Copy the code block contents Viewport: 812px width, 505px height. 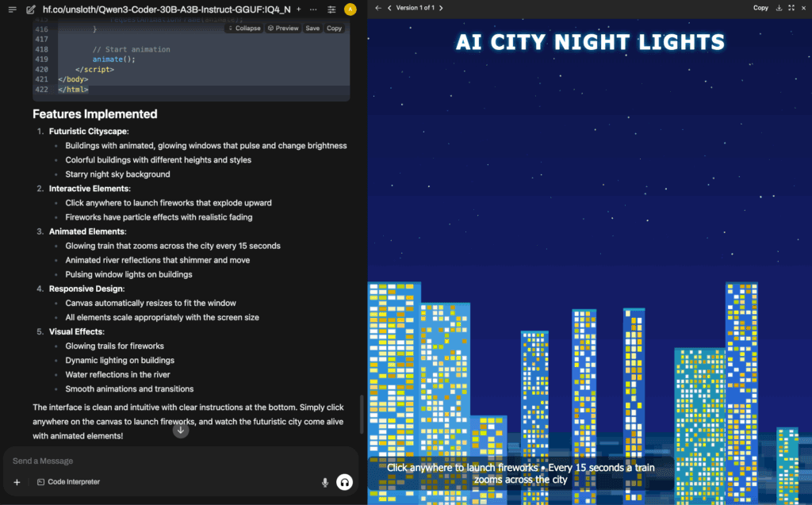(334, 28)
